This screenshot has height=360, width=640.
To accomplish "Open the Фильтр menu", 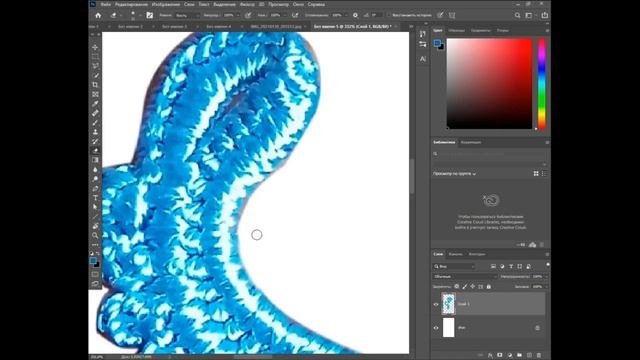I will click(247, 4).
